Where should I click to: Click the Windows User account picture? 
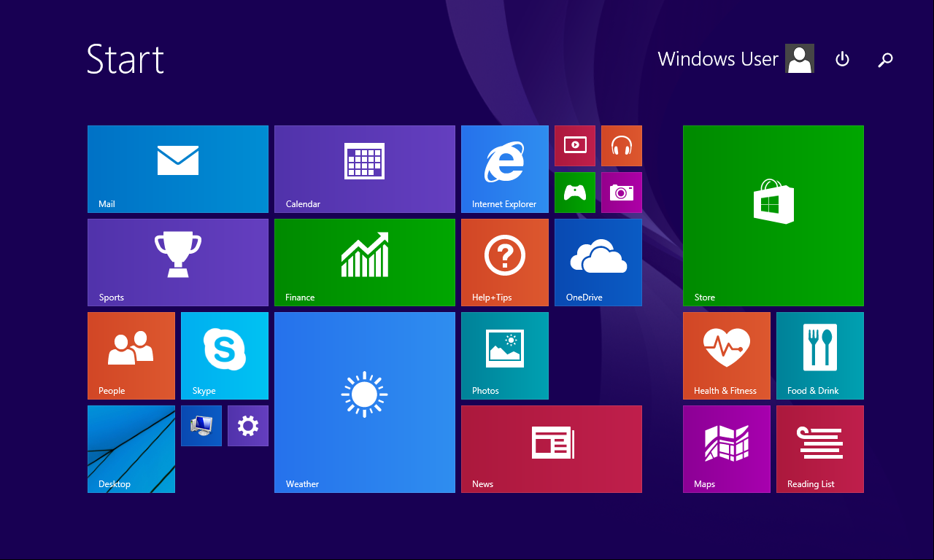click(x=800, y=58)
